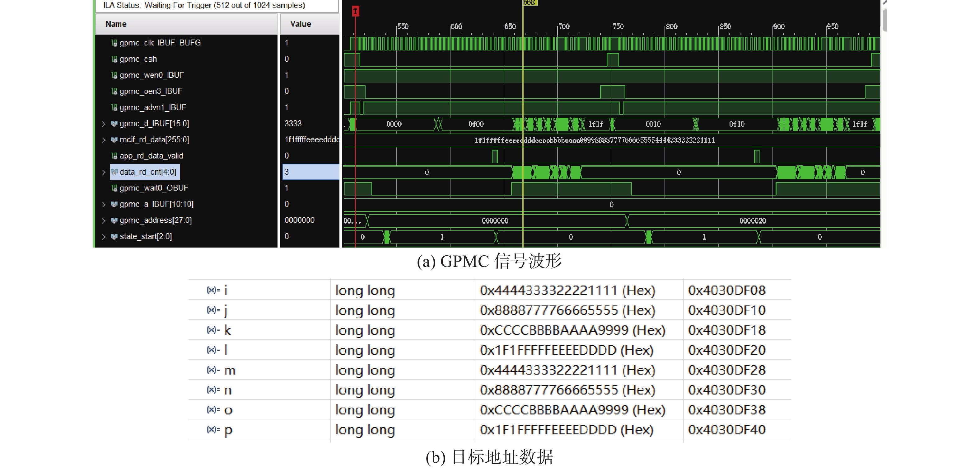Click the gpmc_oen3_IBUF signal icon
980x468 pixels.
point(114,92)
